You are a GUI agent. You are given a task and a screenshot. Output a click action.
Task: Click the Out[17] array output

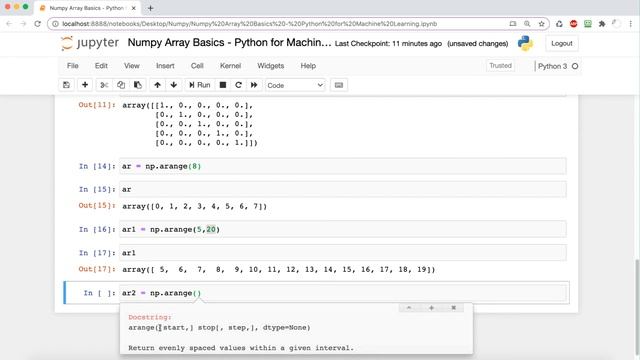click(x=278, y=269)
